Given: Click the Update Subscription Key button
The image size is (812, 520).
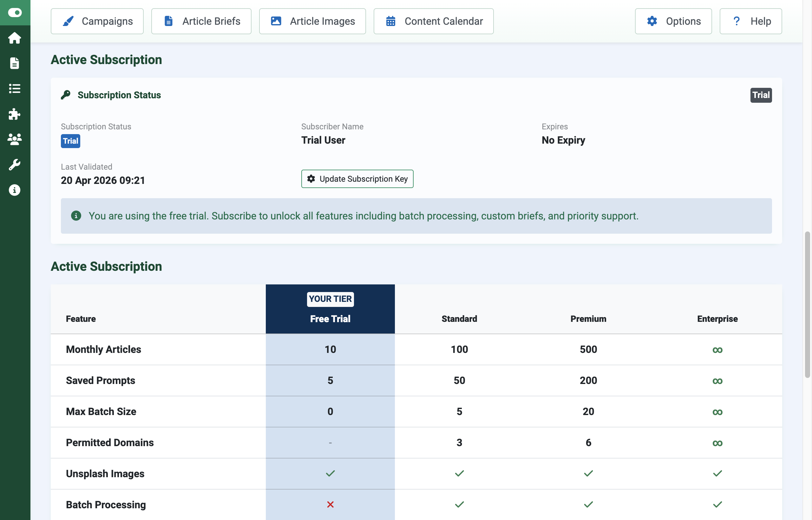Looking at the screenshot, I should tap(357, 179).
